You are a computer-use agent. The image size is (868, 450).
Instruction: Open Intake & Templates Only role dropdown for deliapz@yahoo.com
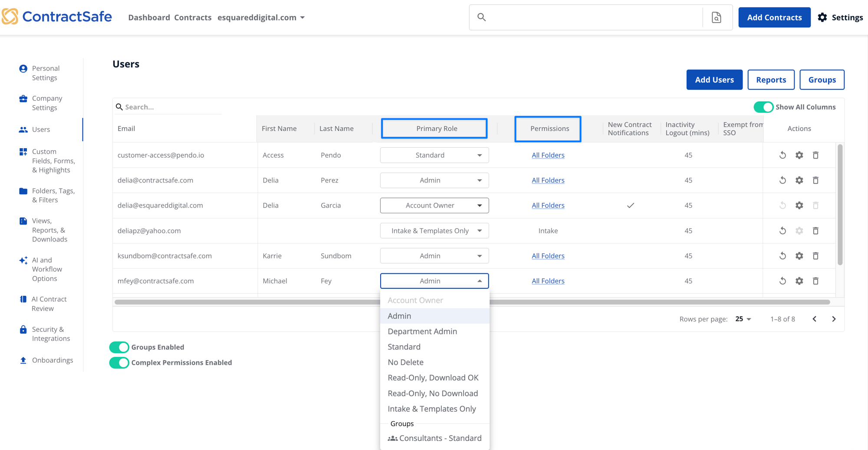[x=434, y=231]
